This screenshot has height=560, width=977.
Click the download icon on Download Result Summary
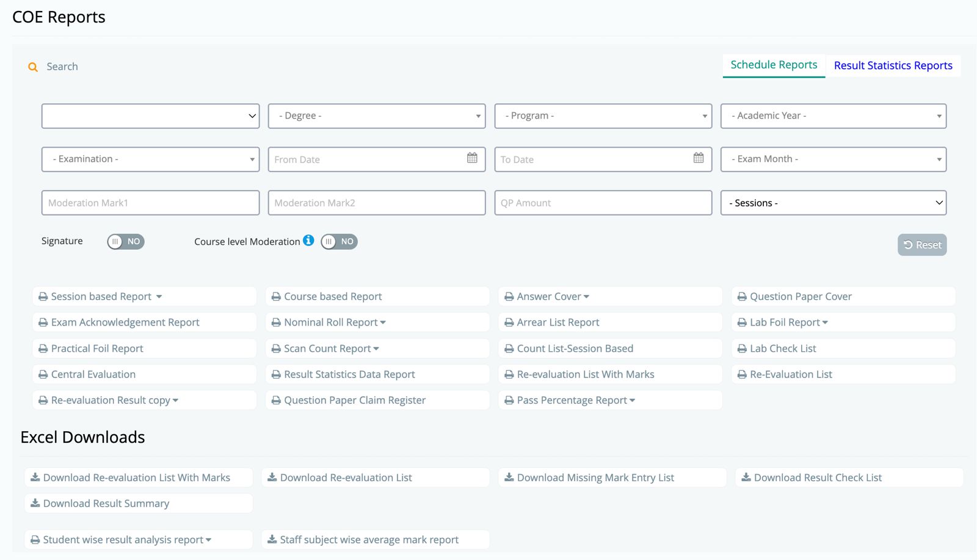(x=35, y=503)
